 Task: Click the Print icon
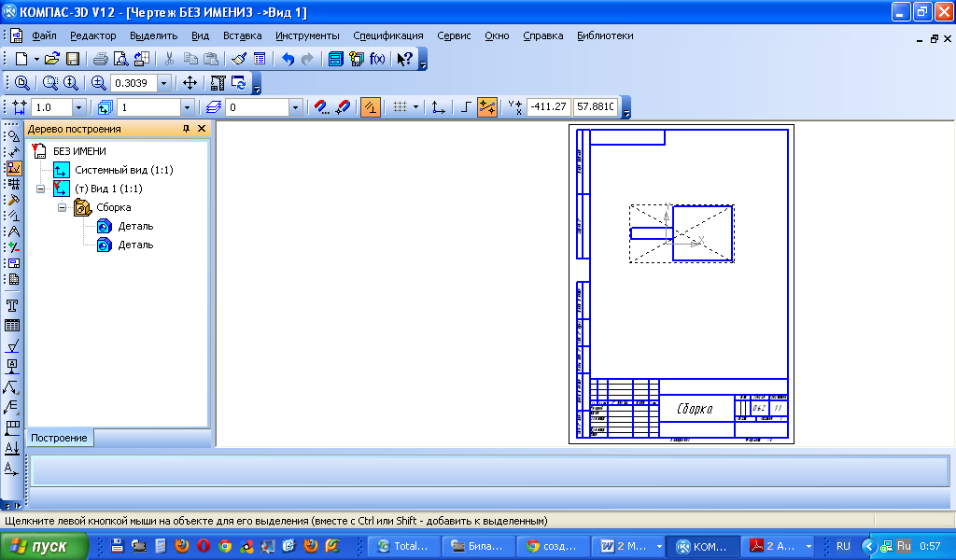point(101,59)
